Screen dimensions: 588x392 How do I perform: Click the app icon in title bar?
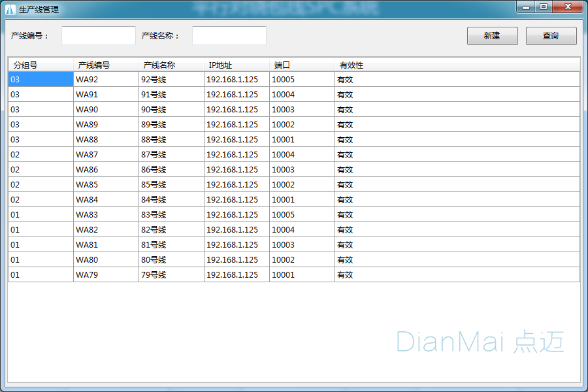pyautogui.click(x=10, y=9)
